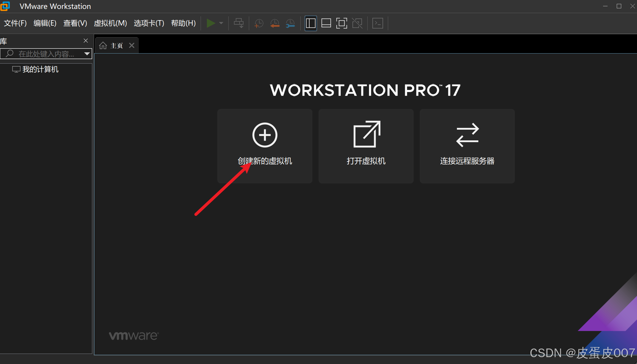
Task: Open the power options dropdown arrow
Action: coord(221,23)
